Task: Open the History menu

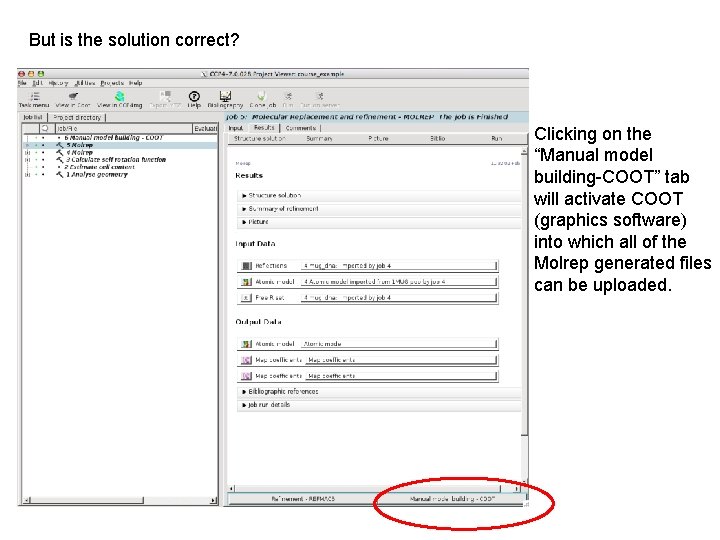Action: tap(58, 83)
